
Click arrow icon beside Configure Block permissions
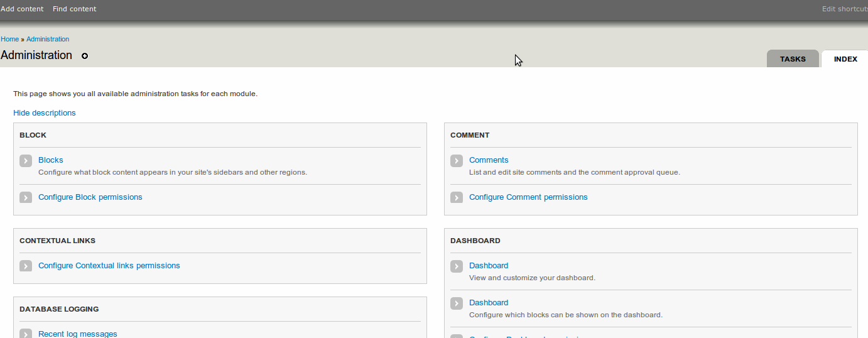pyautogui.click(x=26, y=197)
